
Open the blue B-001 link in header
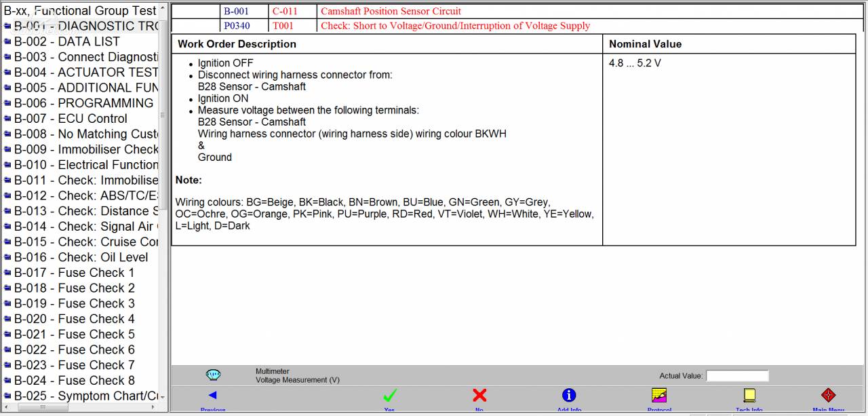point(236,11)
